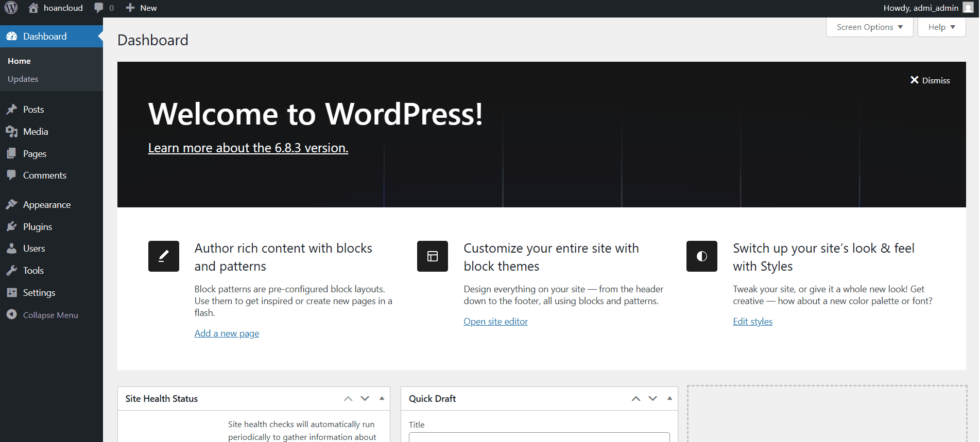Screen dimensions: 980x442
Task: Open the site editor link
Action: point(495,322)
